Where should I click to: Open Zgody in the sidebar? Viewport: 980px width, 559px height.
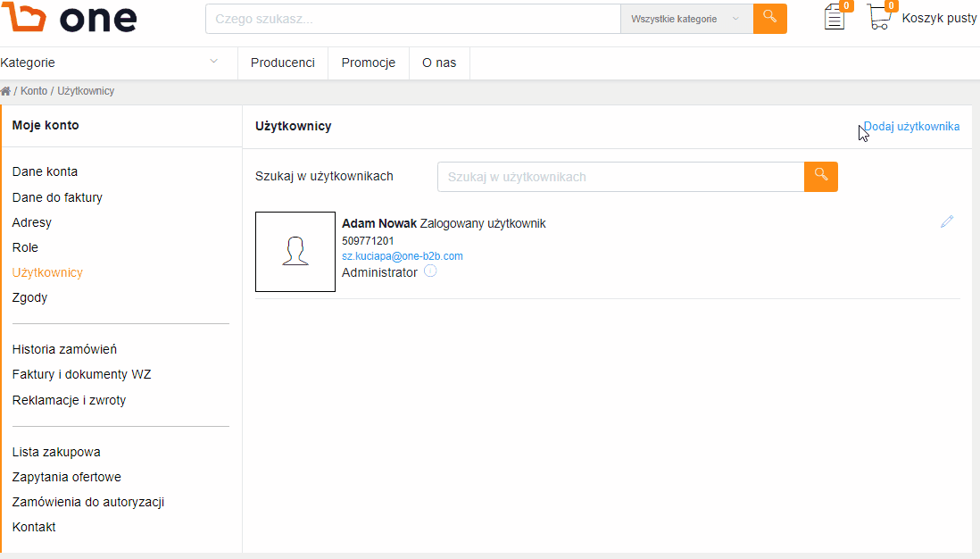coord(30,297)
